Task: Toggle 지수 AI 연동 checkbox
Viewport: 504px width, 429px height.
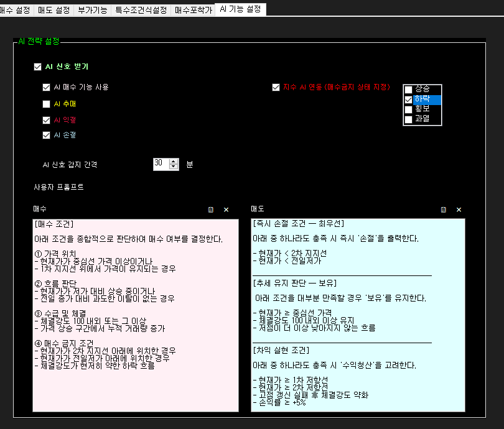Action: point(276,88)
